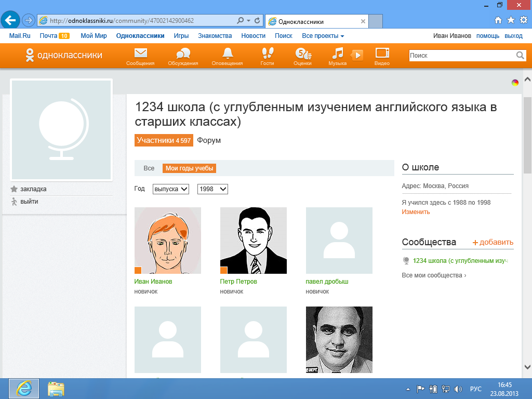Open the выпуска year type dropdown
The image size is (532, 399).
[170, 189]
